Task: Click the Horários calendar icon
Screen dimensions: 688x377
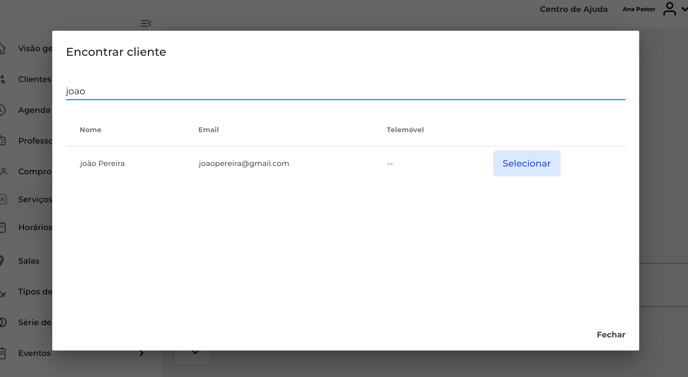Action: tap(3, 227)
